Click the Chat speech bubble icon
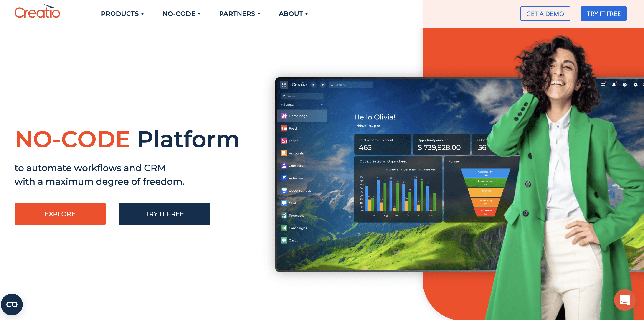 (x=284, y=203)
